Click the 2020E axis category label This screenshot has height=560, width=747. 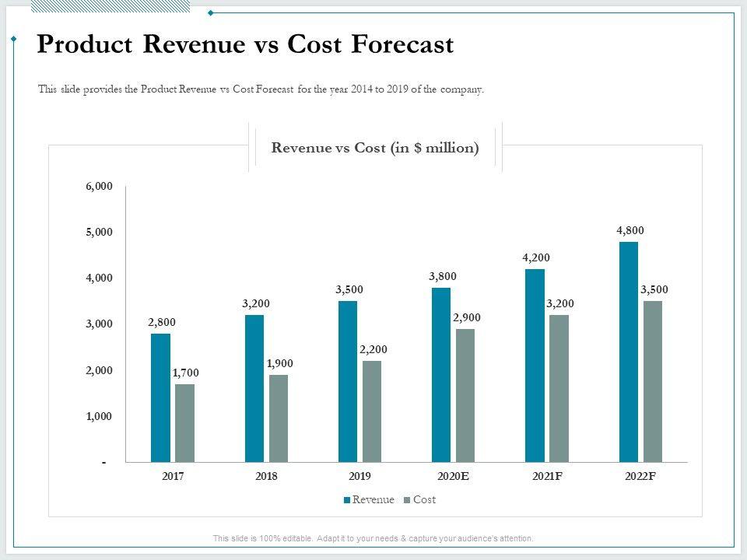coord(454,476)
